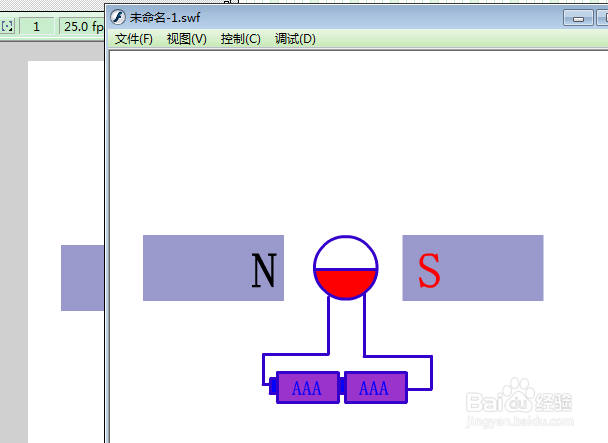The height and width of the screenshot is (443, 608).
Task: Click the N pole magnet block
Action: pyautogui.click(x=213, y=268)
